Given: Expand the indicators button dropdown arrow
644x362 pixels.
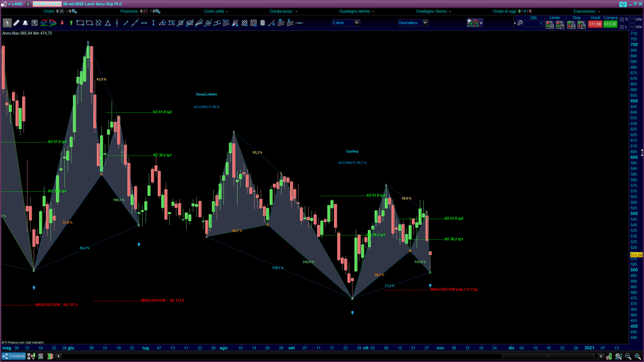Looking at the screenshot, I should [x=481, y=23].
